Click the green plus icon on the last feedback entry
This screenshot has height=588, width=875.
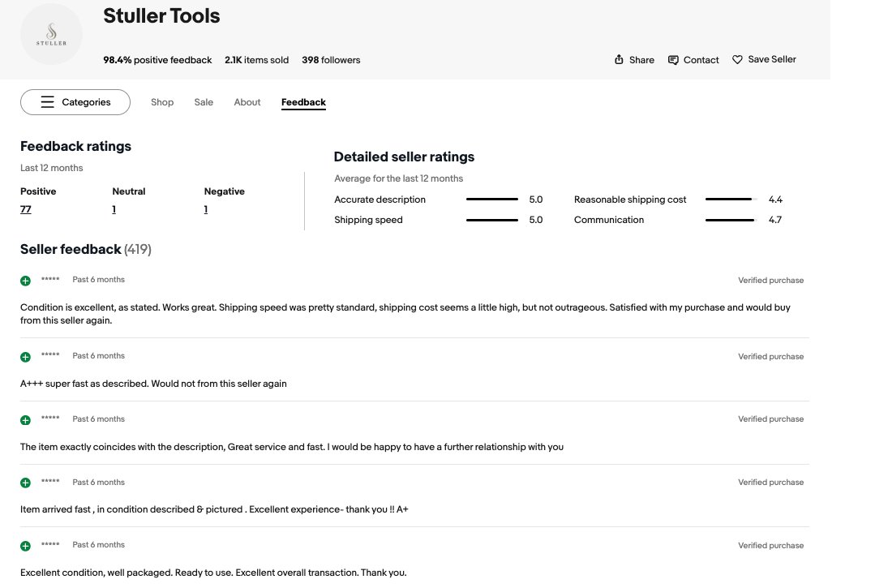[x=24, y=545]
